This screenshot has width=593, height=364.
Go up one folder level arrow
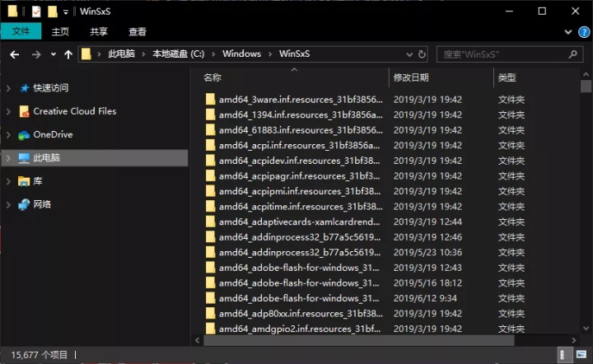tap(68, 55)
